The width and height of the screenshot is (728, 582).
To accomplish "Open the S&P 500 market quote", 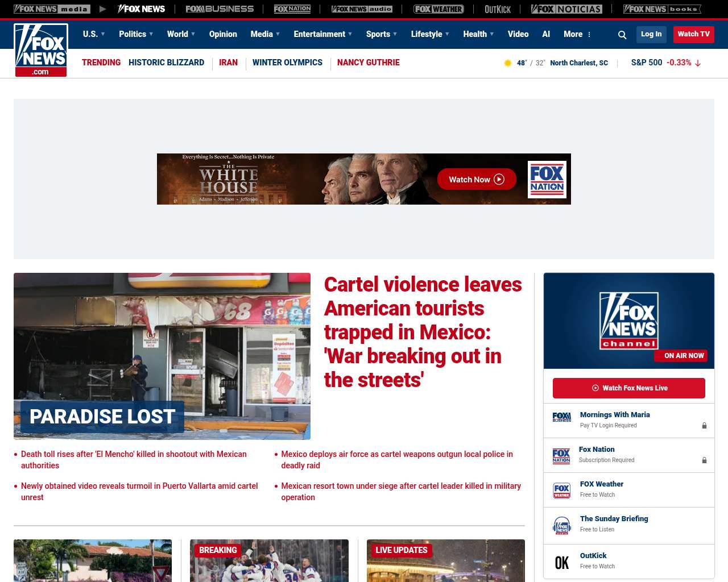I will (x=665, y=63).
